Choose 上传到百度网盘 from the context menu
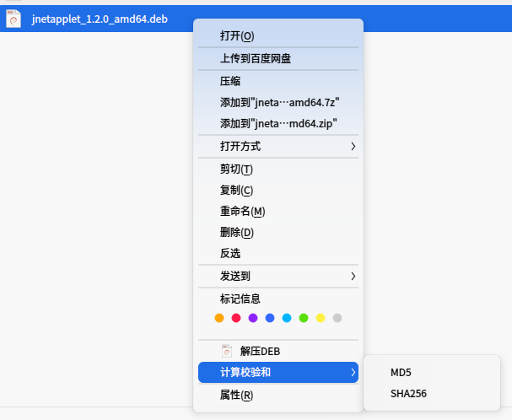The height and width of the screenshot is (420, 512). (x=278, y=59)
